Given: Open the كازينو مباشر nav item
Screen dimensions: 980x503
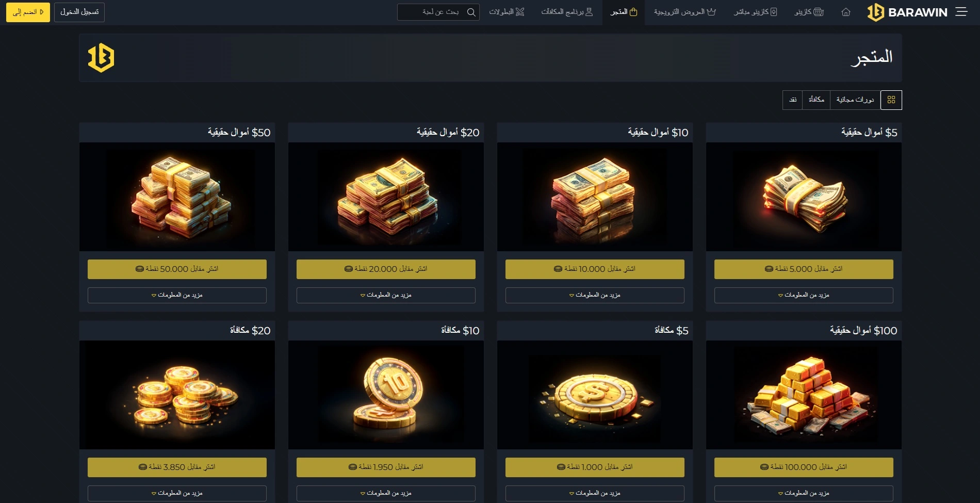Looking at the screenshot, I should coord(756,12).
